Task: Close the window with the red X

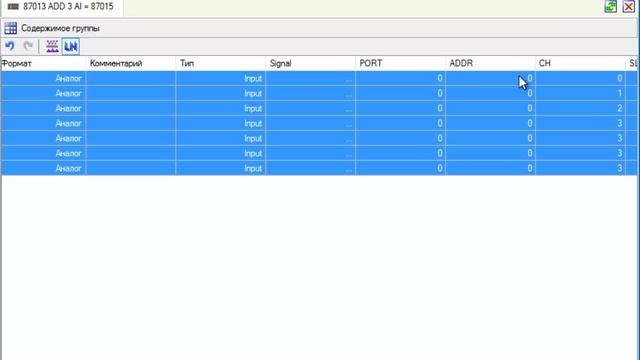Action: coord(629,7)
